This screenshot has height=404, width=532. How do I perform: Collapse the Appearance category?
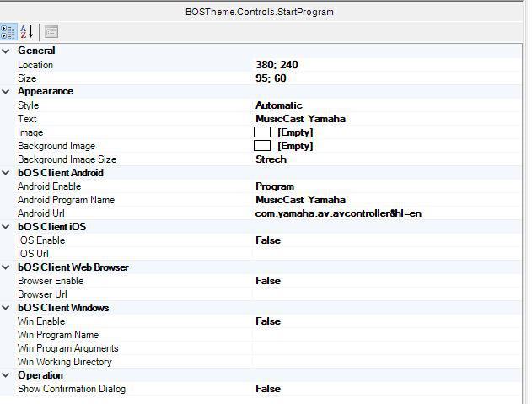(x=7, y=92)
